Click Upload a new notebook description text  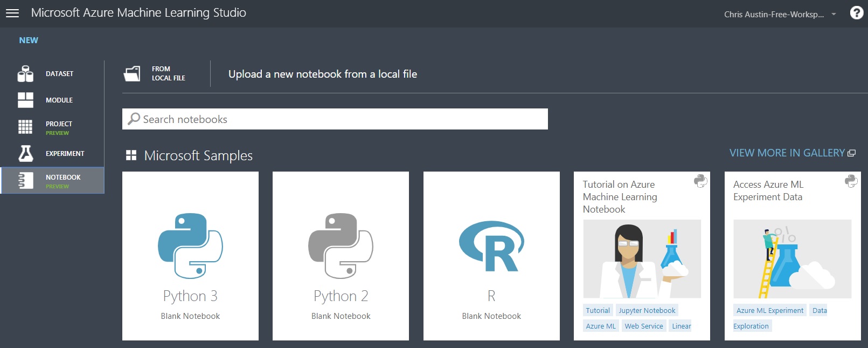[323, 74]
